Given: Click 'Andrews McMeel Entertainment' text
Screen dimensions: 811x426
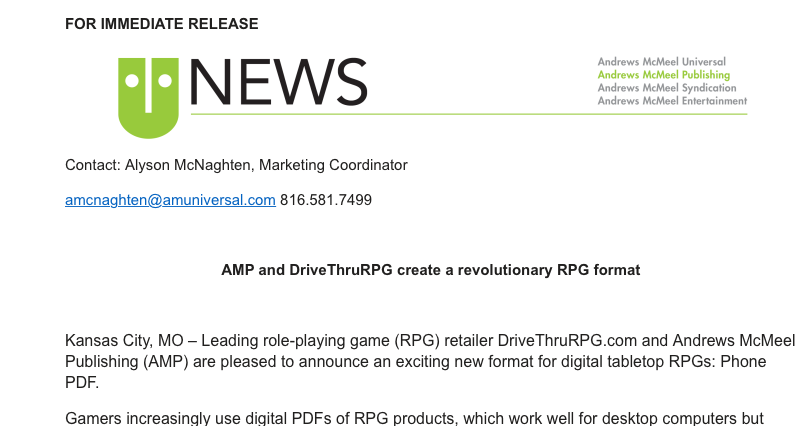Looking at the screenshot, I should [672, 101].
